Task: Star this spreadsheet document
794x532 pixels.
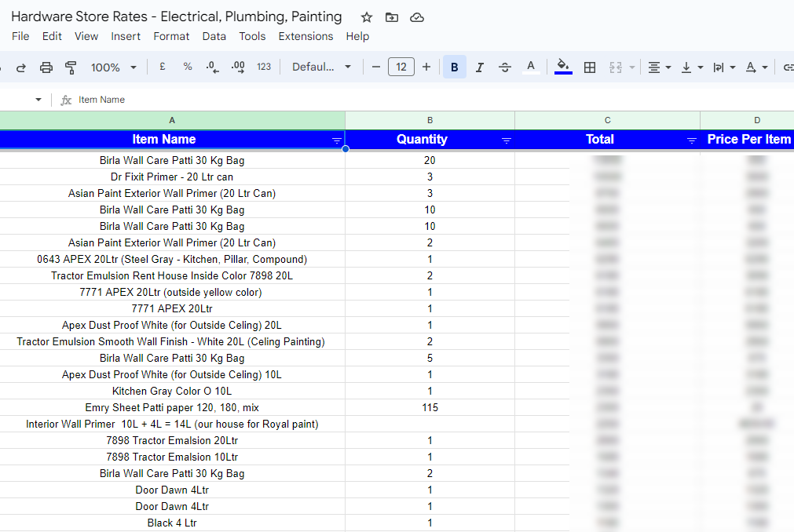Action: tap(367, 17)
